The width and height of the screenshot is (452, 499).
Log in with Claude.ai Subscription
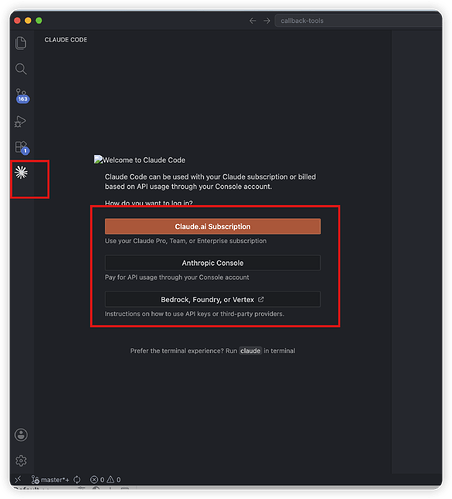click(213, 226)
